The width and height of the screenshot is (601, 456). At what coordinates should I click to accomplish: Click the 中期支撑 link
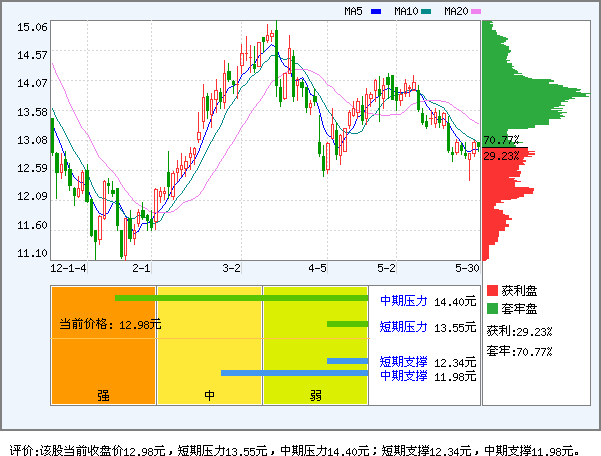[404, 376]
